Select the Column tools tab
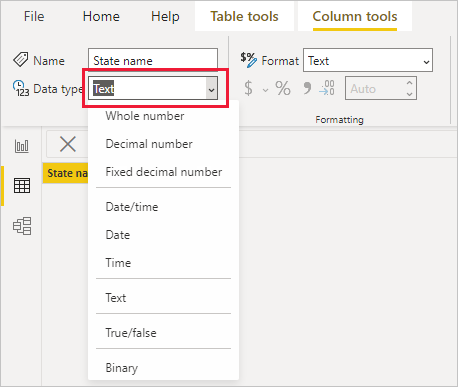458x387 pixels. tap(355, 16)
